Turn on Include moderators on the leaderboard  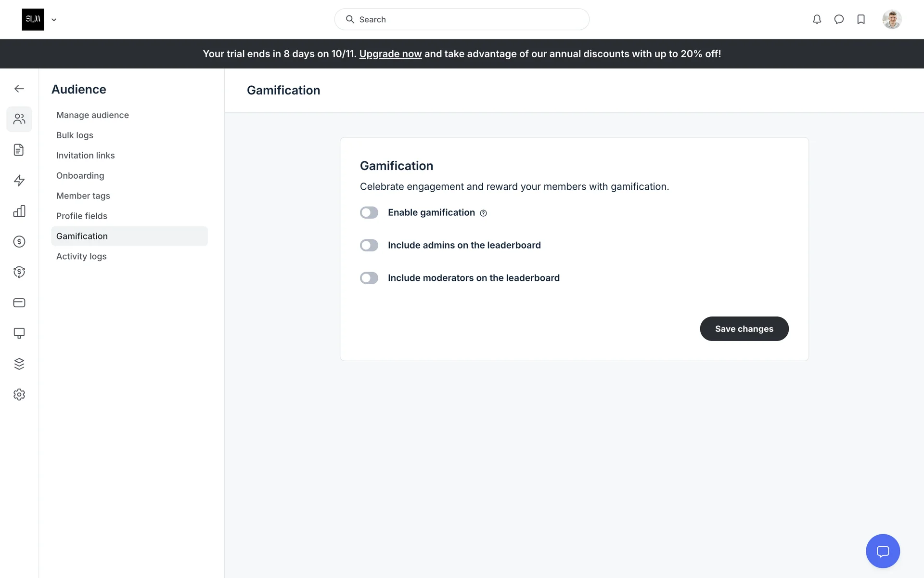coord(369,278)
